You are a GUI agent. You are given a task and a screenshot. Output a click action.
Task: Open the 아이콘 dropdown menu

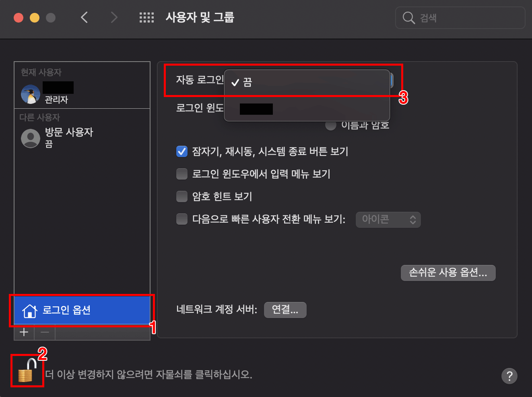coord(388,219)
